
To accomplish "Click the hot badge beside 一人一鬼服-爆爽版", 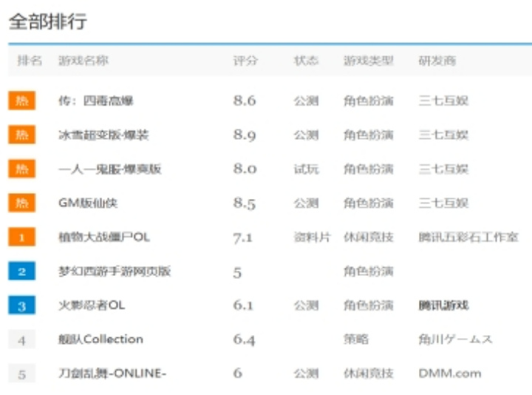I will [x=21, y=169].
